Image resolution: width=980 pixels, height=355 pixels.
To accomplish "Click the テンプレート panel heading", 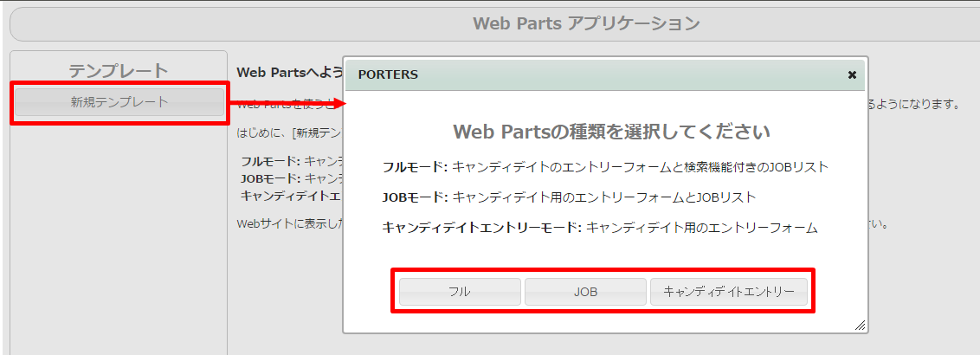I will (x=119, y=71).
